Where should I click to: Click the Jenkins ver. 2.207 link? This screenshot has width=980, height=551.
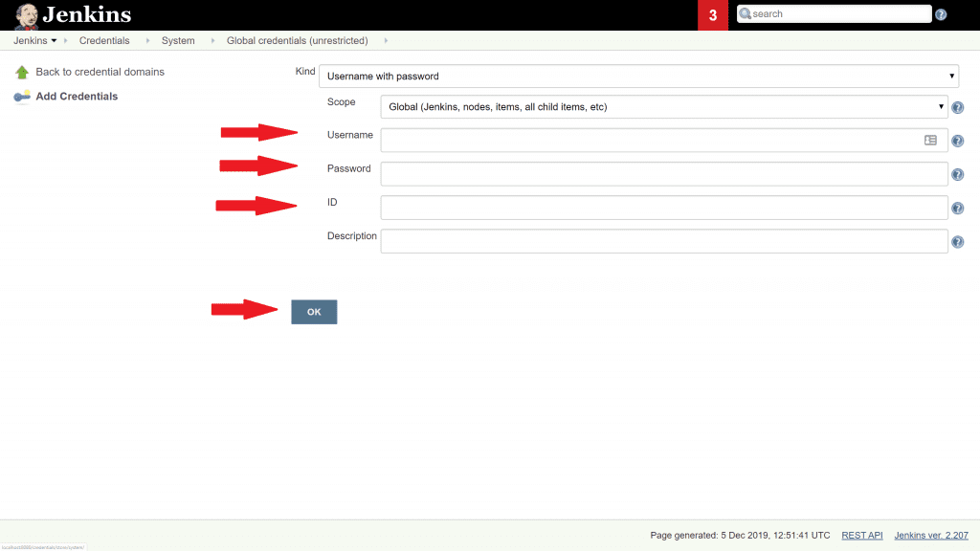pyautogui.click(x=931, y=536)
